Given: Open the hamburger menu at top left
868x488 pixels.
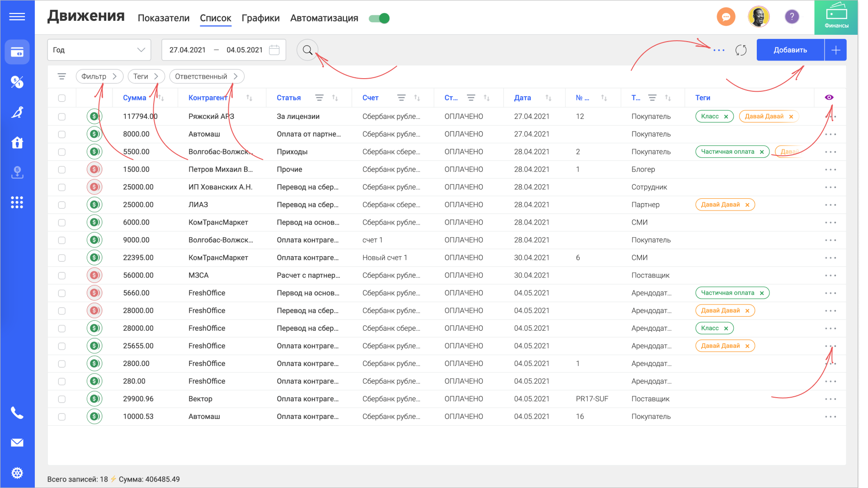Looking at the screenshot, I should click(x=17, y=17).
